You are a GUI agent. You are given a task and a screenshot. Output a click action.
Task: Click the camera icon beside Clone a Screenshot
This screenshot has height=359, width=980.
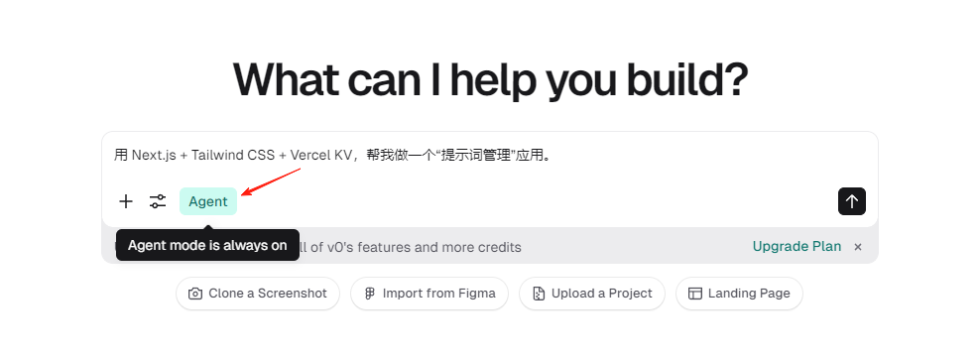tap(195, 294)
